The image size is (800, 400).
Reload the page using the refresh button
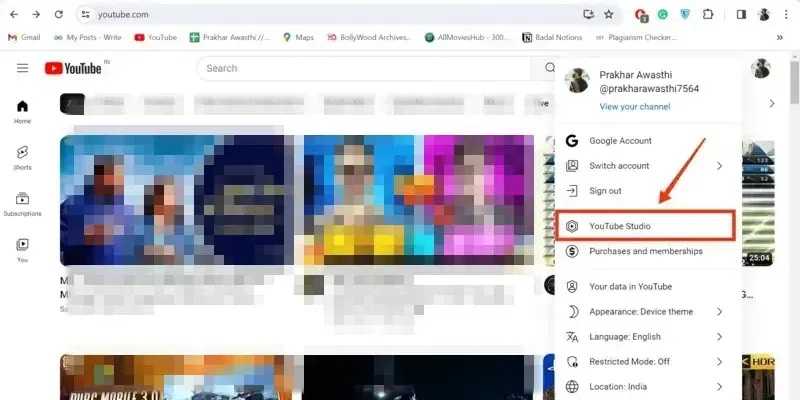[x=59, y=15]
